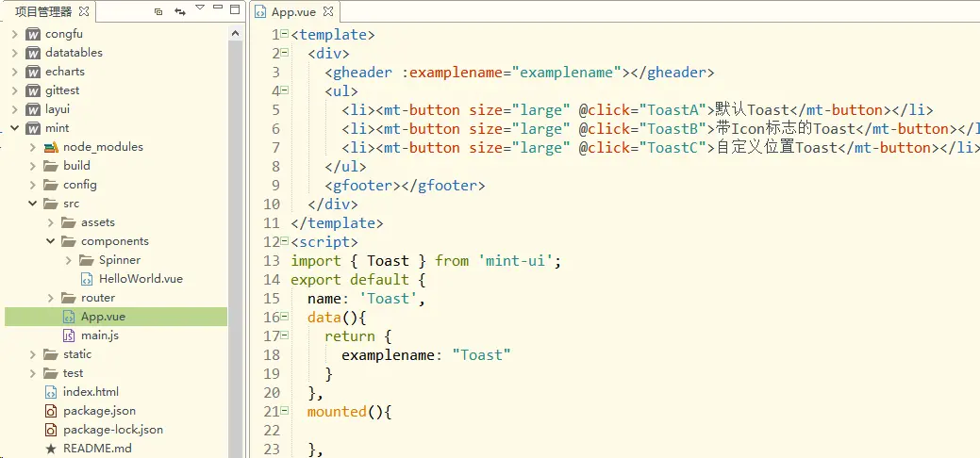Click the README.md star icon
The width and height of the screenshot is (980, 458).
(x=51, y=449)
